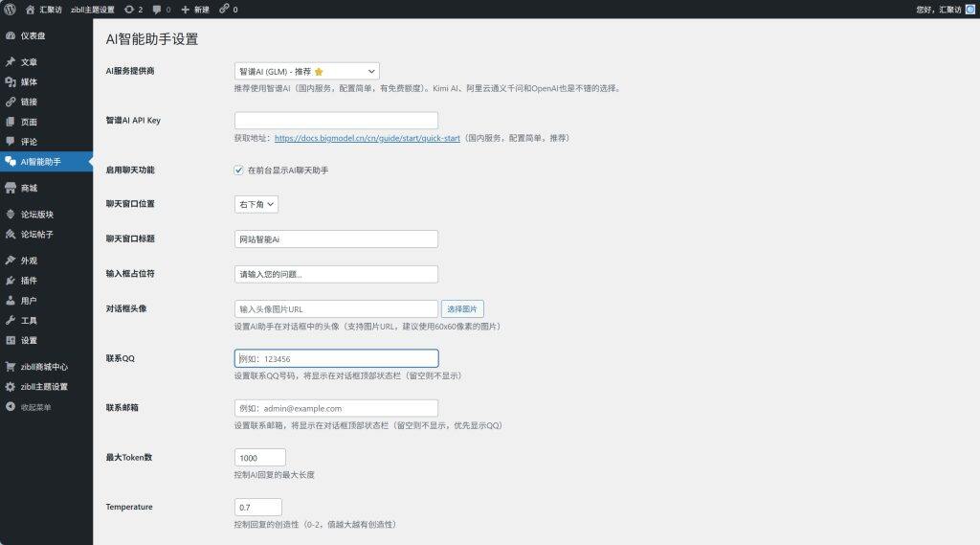Viewport: 980px width, 545px height.
Task: Open the 论坛帖子 icon
Action: click(x=11, y=234)
